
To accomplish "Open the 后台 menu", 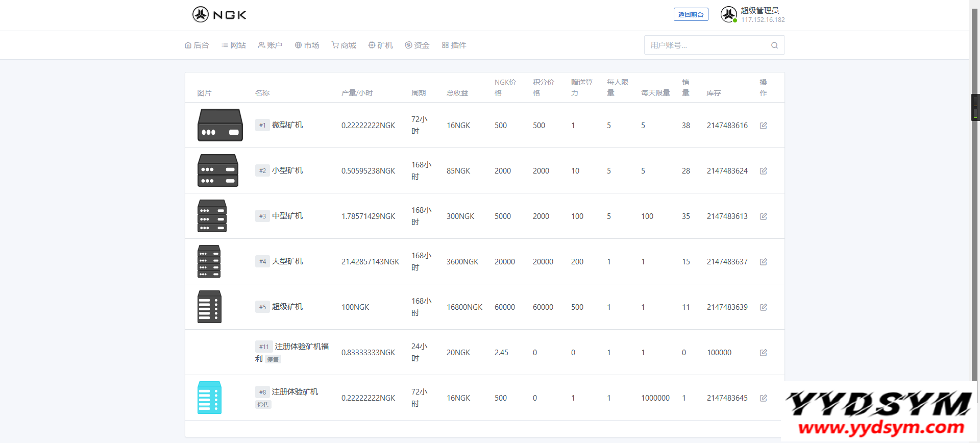I will coord(197,45).
